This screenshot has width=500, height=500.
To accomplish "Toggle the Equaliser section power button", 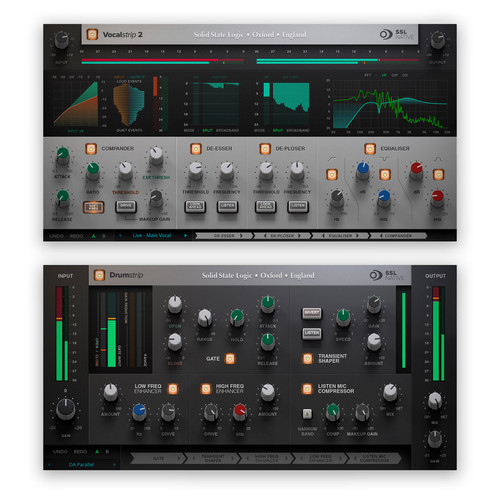I will (x=370, y=149).
